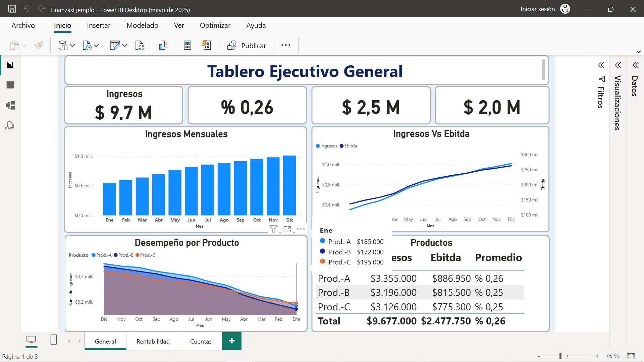Open the recent data sources icon
644x362 pixels.
pyautogui.click(x=87, y=45)
